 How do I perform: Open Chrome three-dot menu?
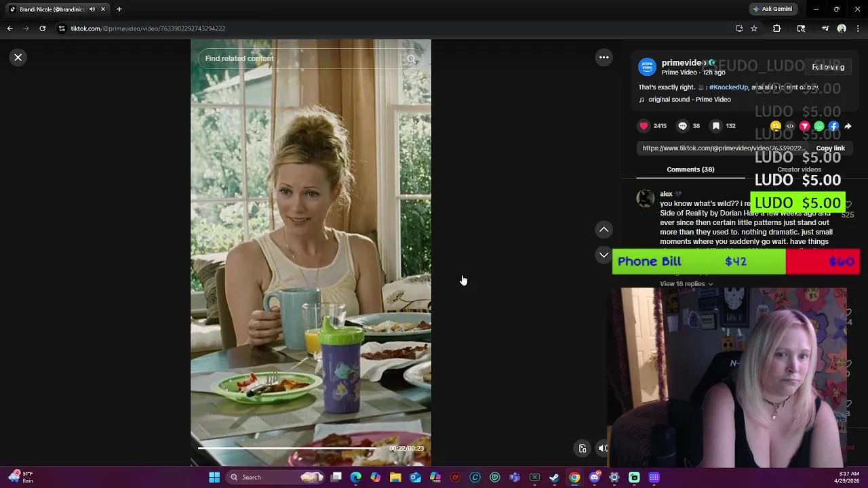pyautogui.click(x=859, y=28)
